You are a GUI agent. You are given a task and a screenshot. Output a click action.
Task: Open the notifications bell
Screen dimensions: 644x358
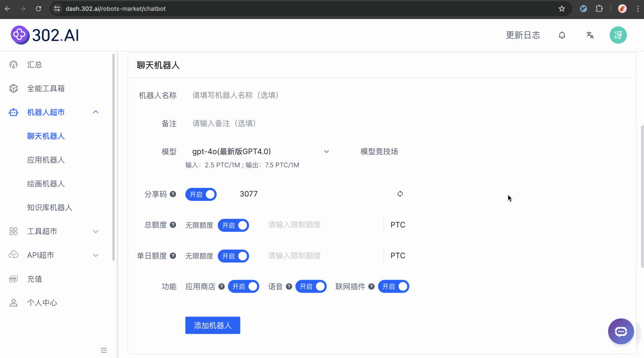pyautogui.click(x=562, y=35)
